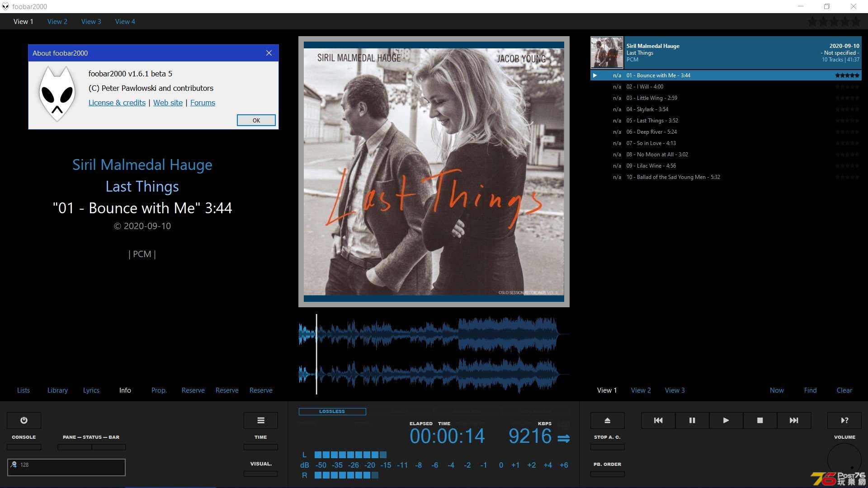Click the Console power icon
This screenshot has width=868, height=488.
point(24,420)
